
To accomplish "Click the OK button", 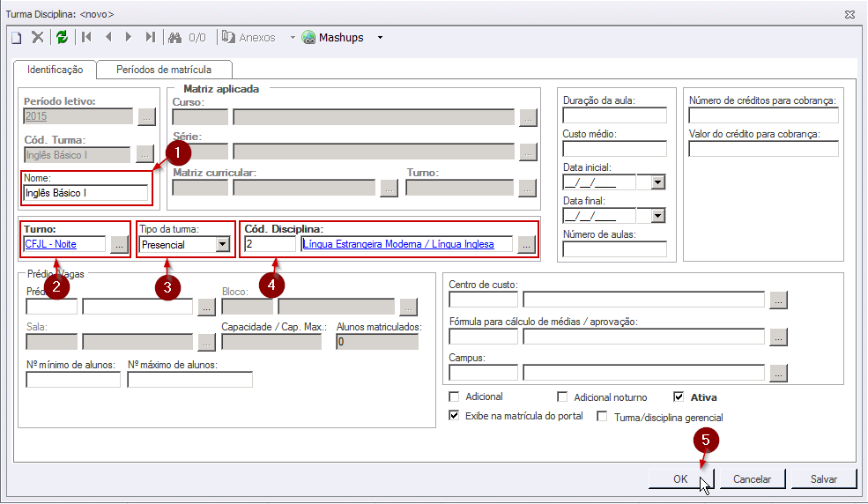I will click(680, 479).
